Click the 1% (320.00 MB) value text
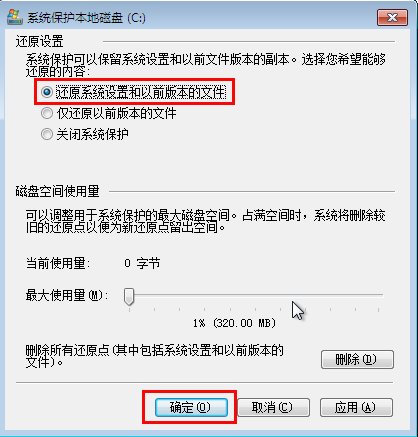This screenshot has width=418, height=437. pyautogui.click(x=234, y=323)
